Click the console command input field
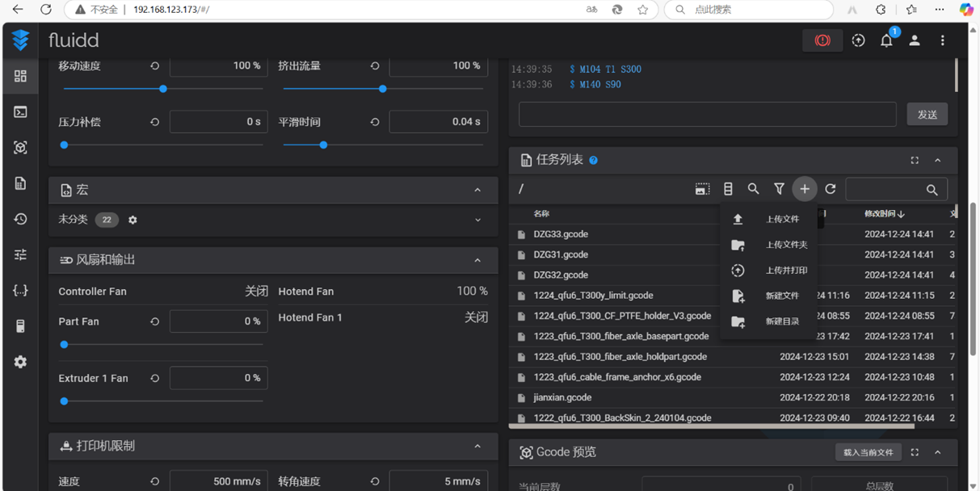 [x=707, y=114]
